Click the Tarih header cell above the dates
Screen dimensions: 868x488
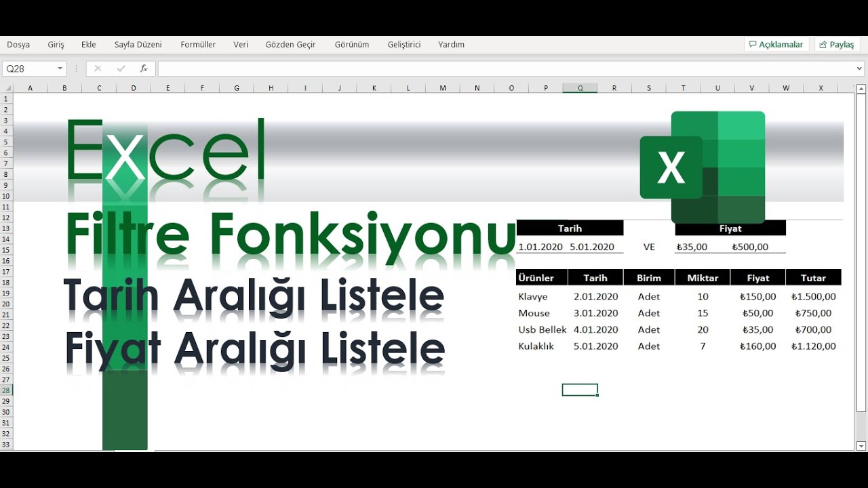(570, 228)
